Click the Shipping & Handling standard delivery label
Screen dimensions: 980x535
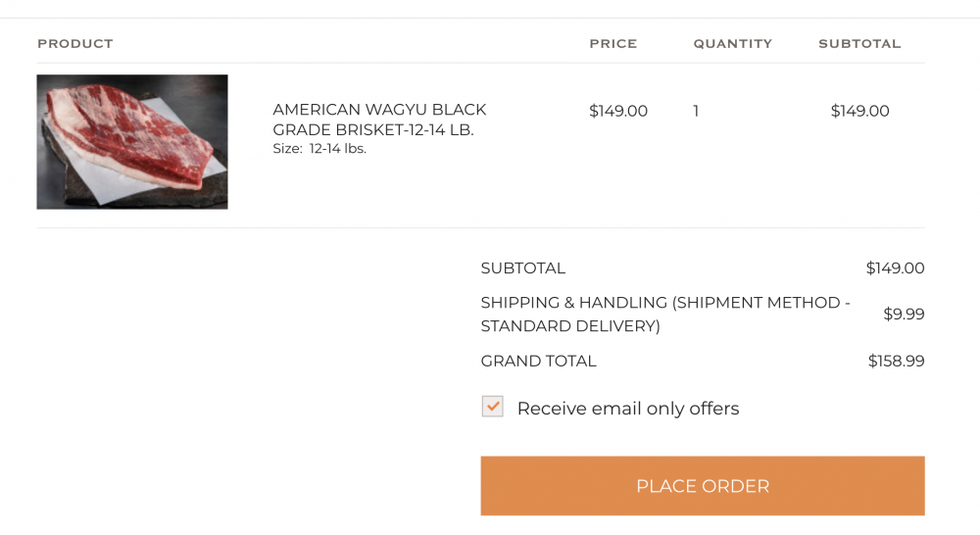(x=664, y=315)
